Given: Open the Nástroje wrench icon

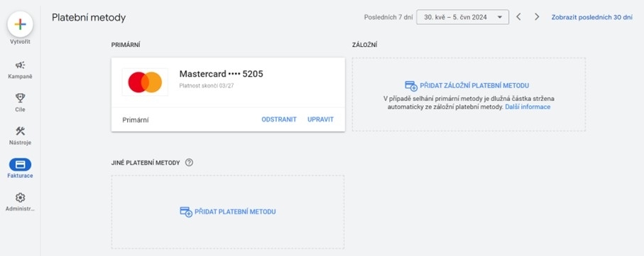Looking at the screenshot, I should 20,131.
